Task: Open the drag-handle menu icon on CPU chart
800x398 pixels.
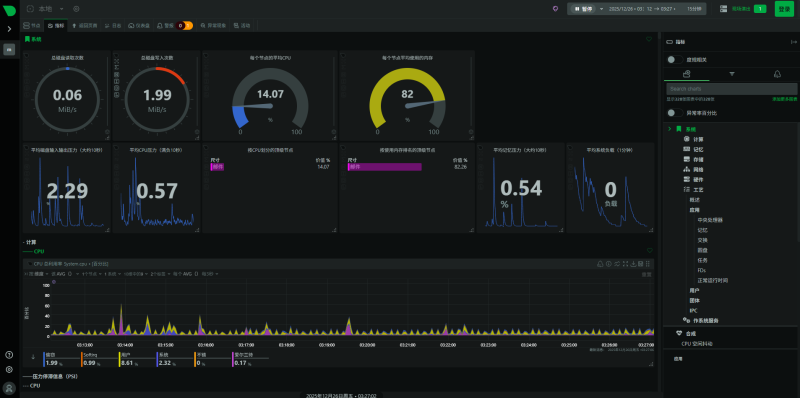Action: 647,264
